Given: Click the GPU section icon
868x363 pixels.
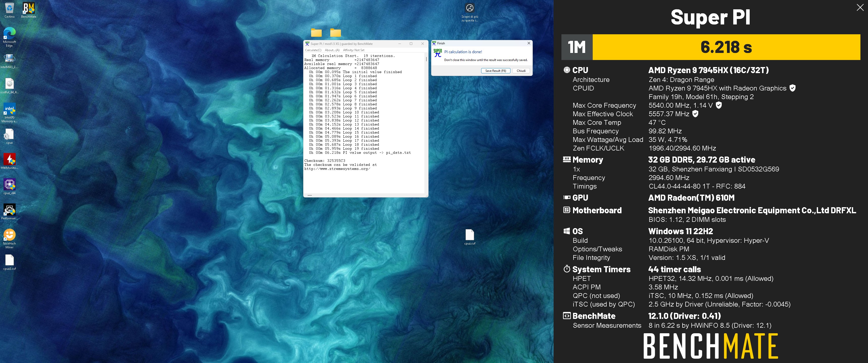Looking at the screenshot, I should point(567,198).
